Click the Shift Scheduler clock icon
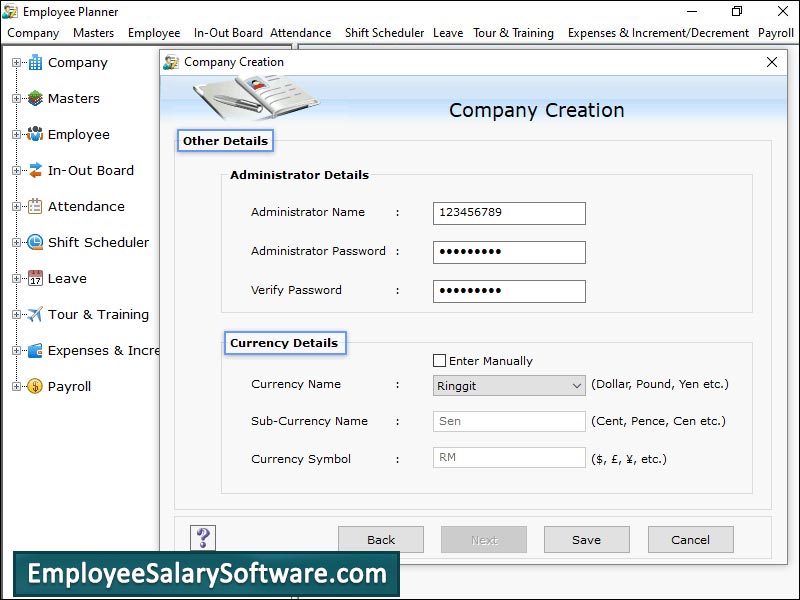Image resolution: width=800 pixels, height=600 pixels. pos(35,243)
